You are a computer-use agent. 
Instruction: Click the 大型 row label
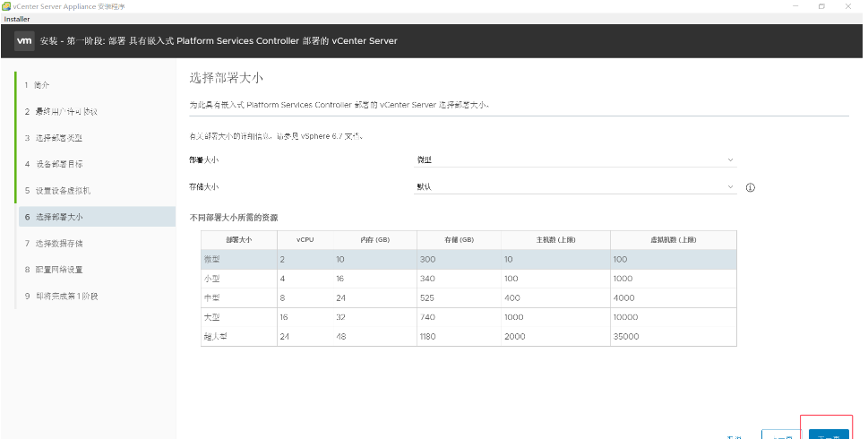coord(212,317)
